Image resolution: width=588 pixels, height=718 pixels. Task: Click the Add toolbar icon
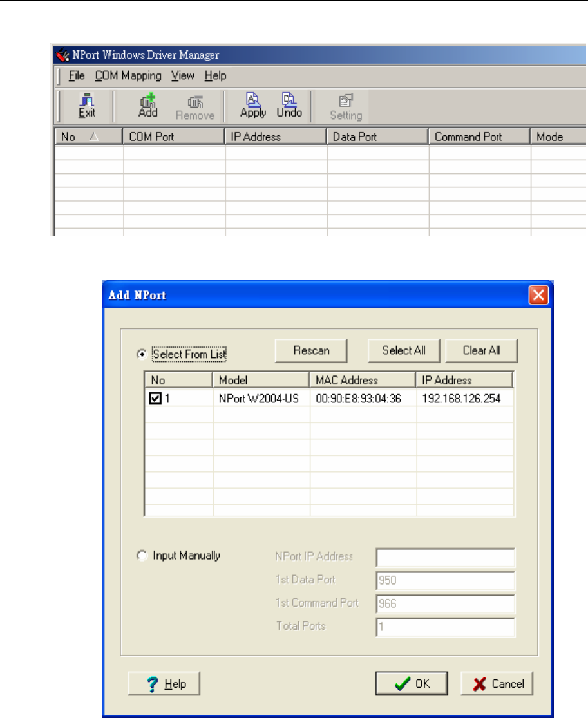[148, 106]
